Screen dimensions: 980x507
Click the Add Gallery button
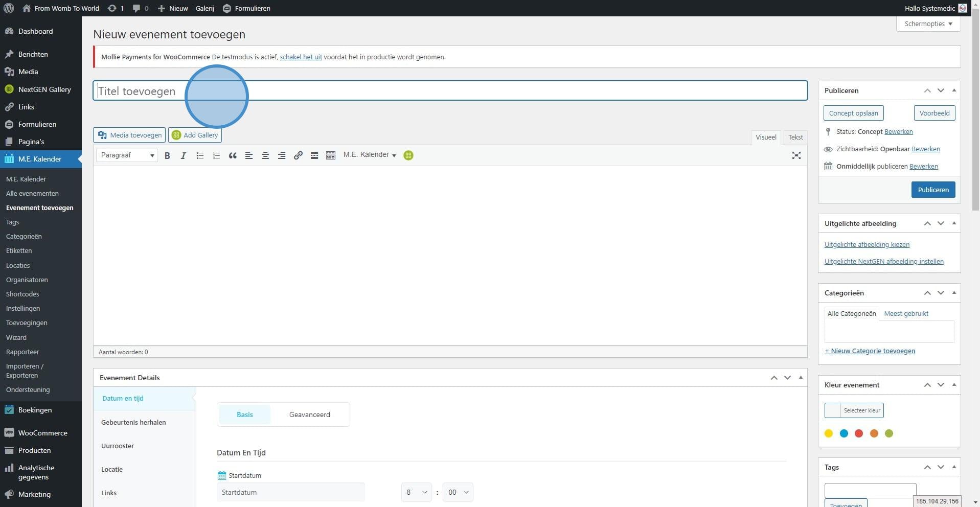pos(195,135)
